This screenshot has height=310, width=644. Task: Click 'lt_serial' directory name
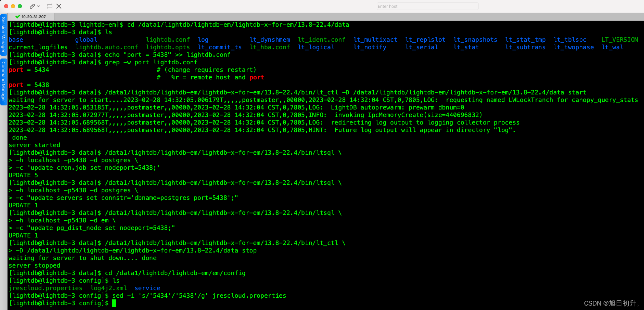tap(422, 47)
